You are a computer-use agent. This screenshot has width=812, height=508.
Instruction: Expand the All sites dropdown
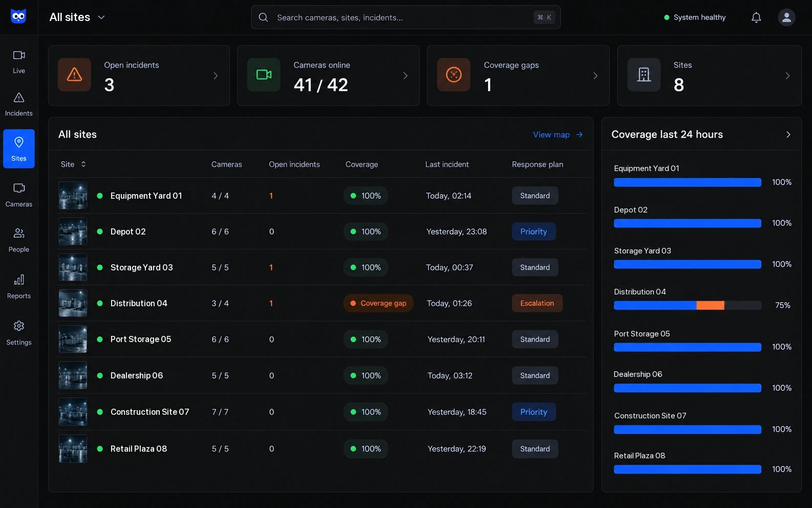(77, 17)
